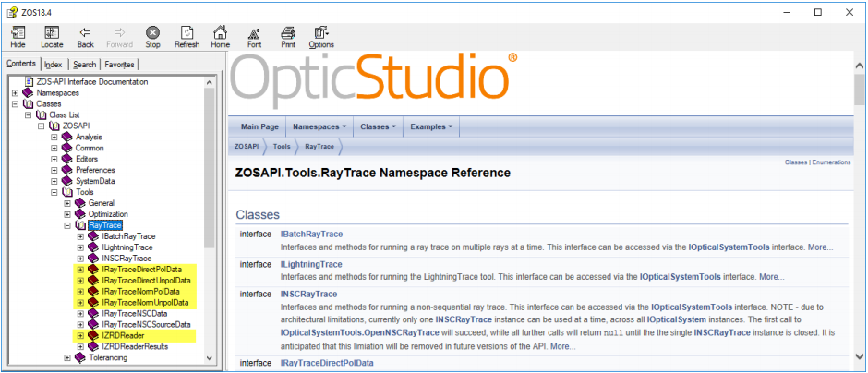Expand the Preferences tree node
868x373 pixels.
point(54,171)
